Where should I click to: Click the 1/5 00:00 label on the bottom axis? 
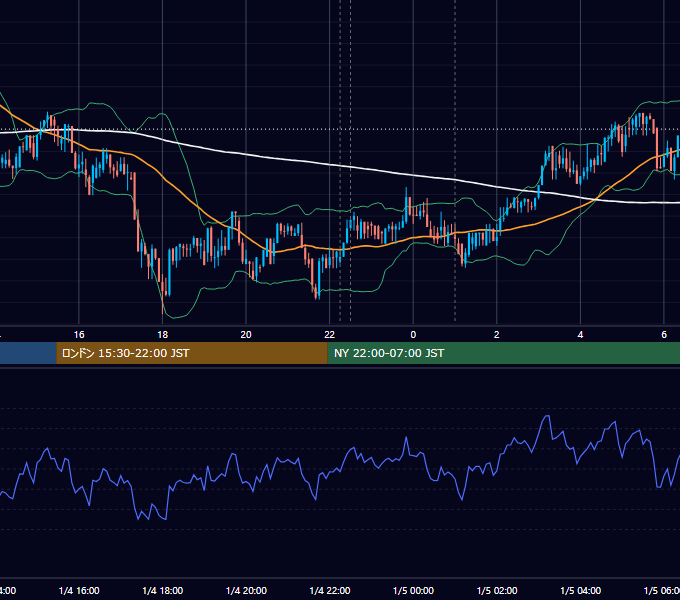(x=413, y=591)
